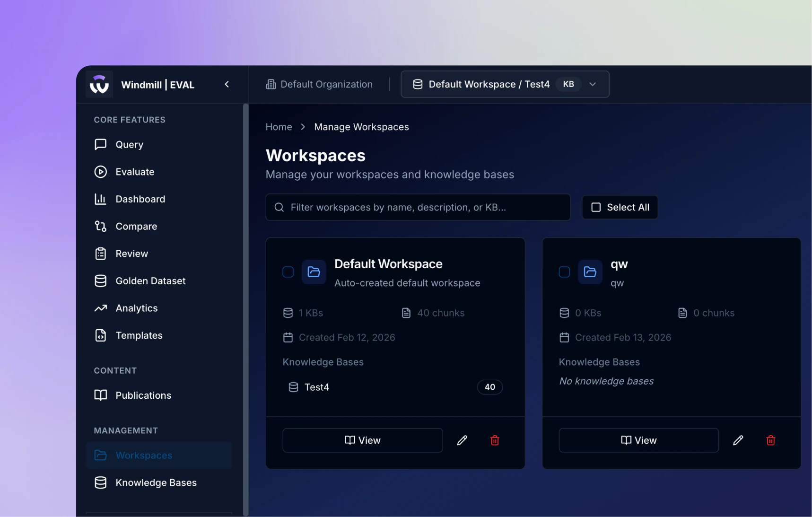Image resolution: width=812 pixels, height=517 pixels.
Task: Click the Query chat bubble icon
Action: tap(100, 144)
